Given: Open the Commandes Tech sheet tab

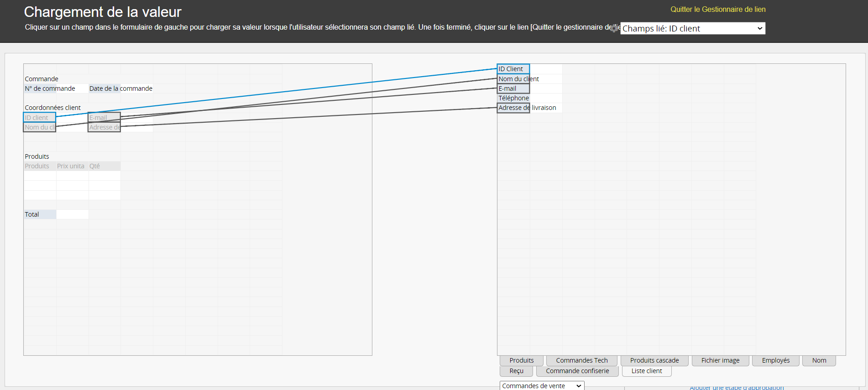Looking at the screenshot, I should (581, 360).
